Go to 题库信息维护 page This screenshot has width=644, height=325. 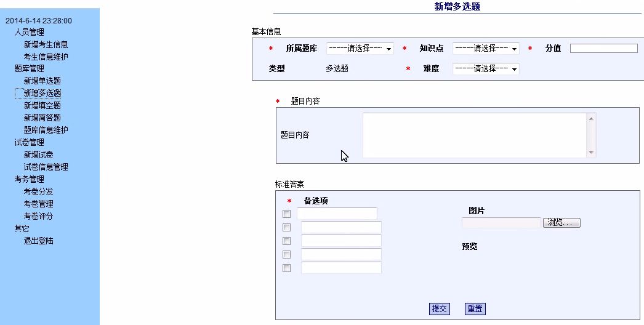coord(46,130)
